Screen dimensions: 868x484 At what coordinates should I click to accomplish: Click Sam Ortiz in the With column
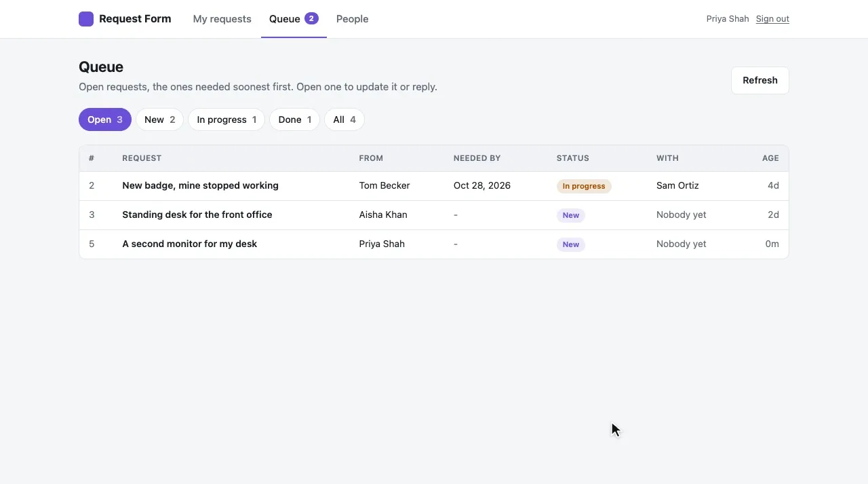pyautogui.click(x=677, y=185)
